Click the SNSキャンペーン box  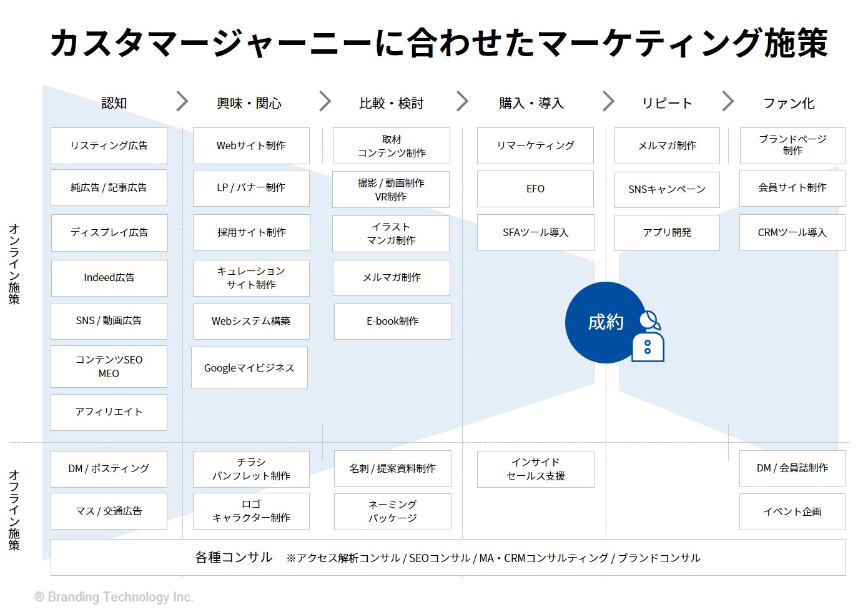click(667, 189)
